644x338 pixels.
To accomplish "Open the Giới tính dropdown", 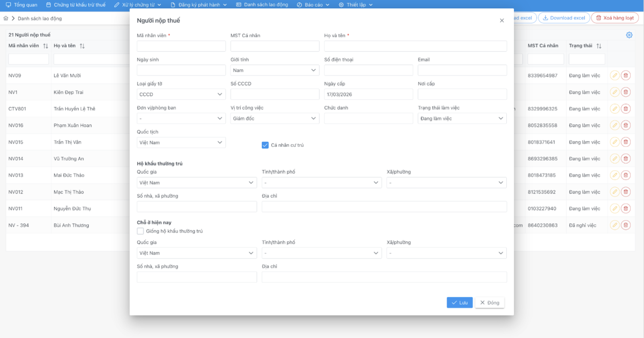I will (x=274, y=70).
